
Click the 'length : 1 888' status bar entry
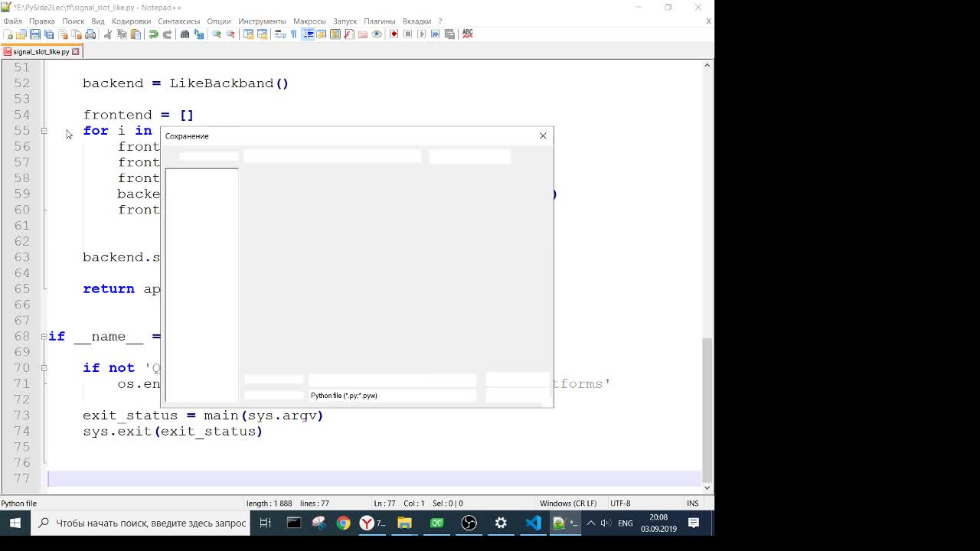coord(269,503)
